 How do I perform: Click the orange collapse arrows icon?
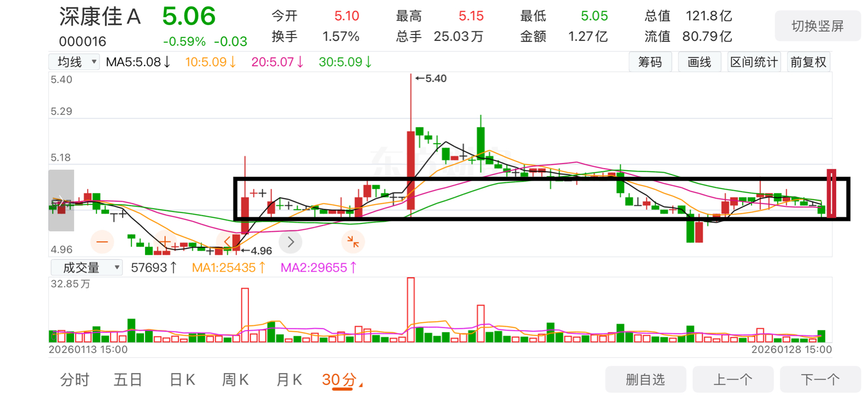[x=353, y=242]
